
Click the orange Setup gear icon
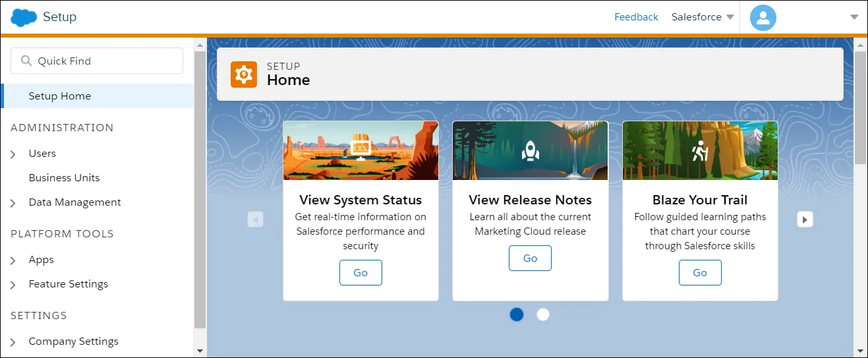(x=244, y=75)
